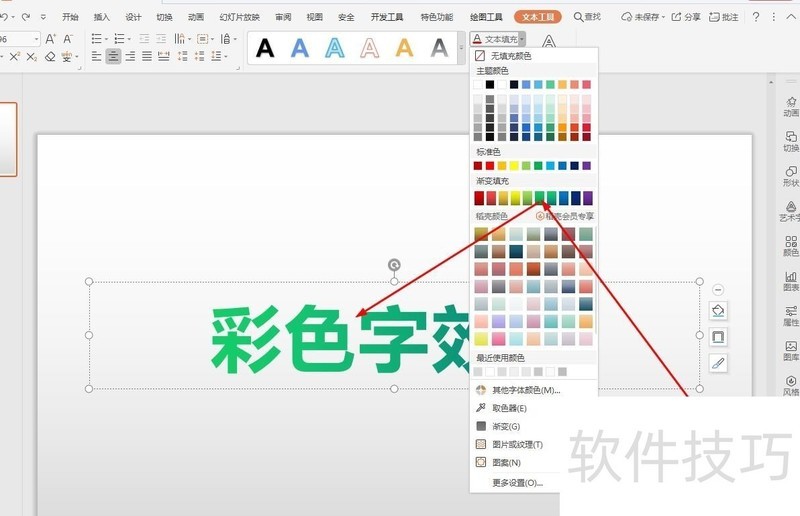Choose solid blue WordArt style preset
The width and height of the screenshot is (800, 516).
299,48
